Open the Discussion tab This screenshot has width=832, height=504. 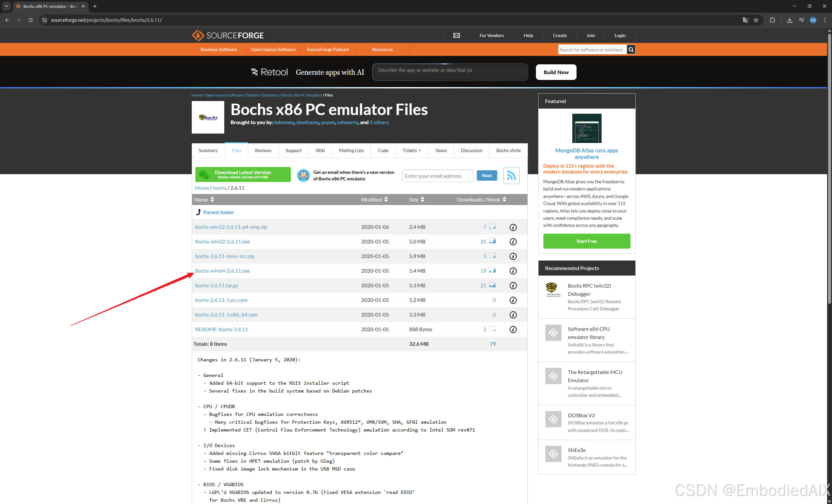pyautogui.click(x=471, y=150)
